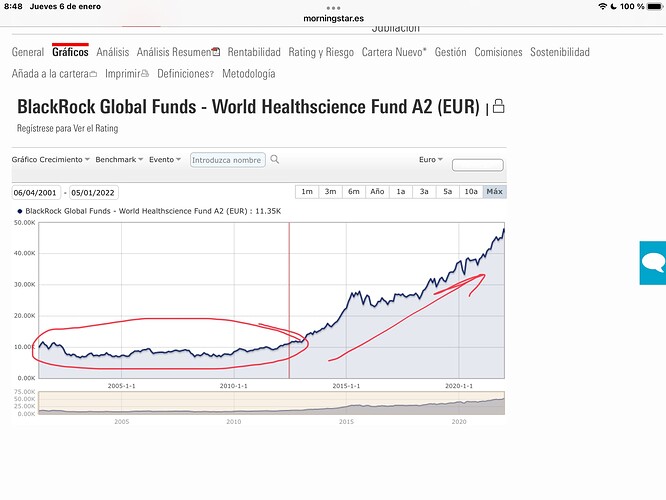Screen dimensions: 666x500
Task: Click the dark series legend dot
Action: coord(19,211)
